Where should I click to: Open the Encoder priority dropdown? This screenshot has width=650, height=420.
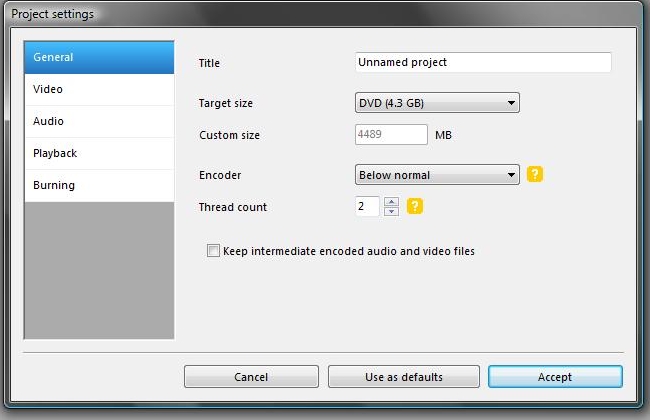click(437, 175)
